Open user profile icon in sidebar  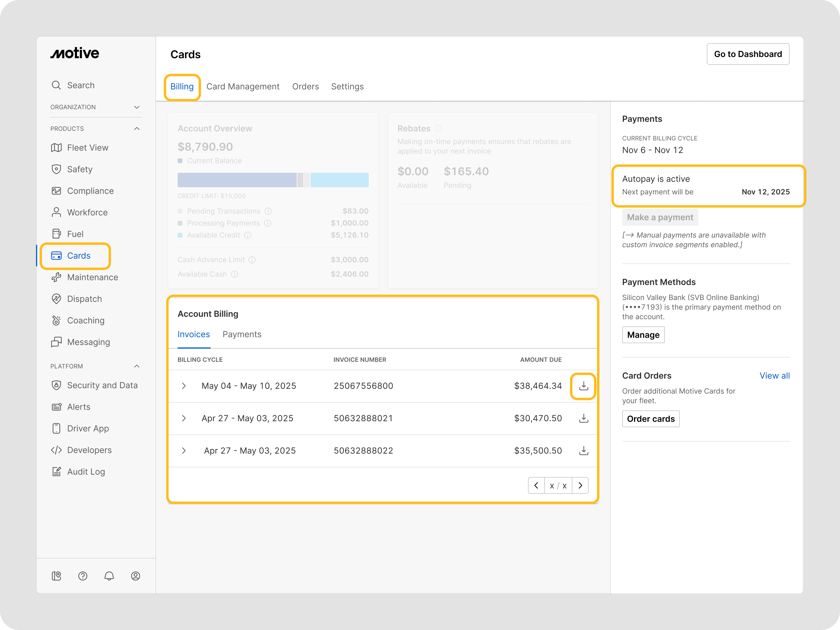coord(136,576)
